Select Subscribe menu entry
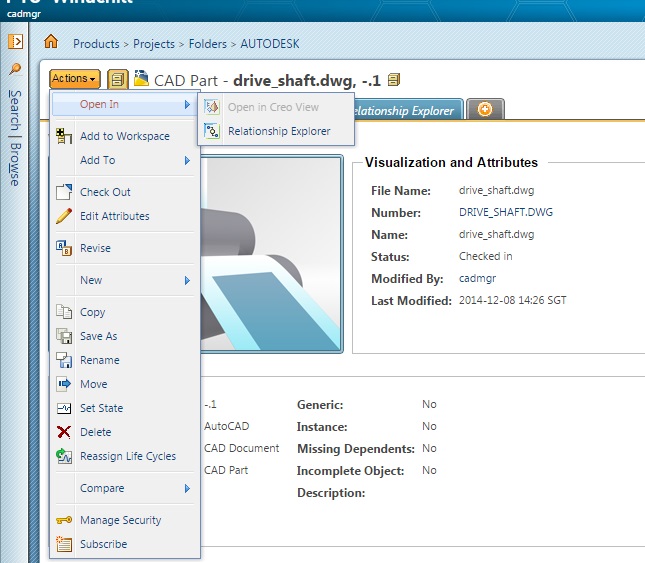 [125, 544]
